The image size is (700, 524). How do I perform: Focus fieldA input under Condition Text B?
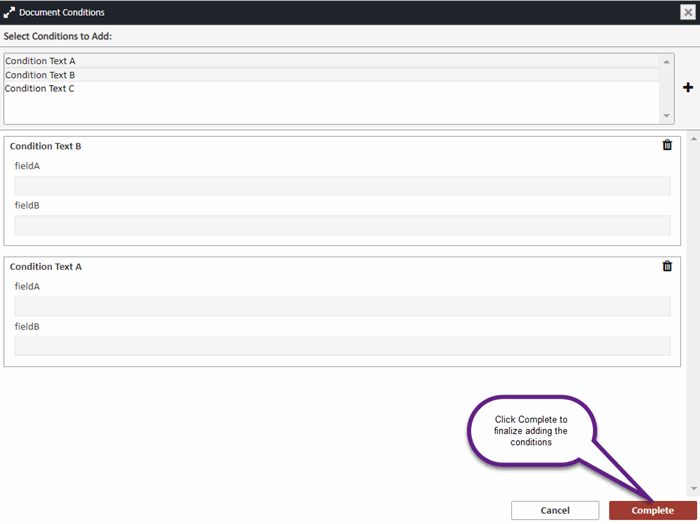click(x=342, y=186)
